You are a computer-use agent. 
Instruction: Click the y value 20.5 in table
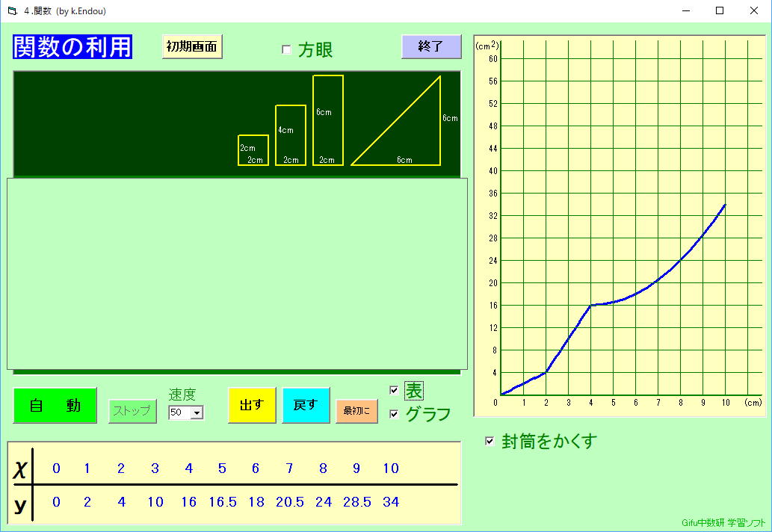(x=289, y=502)
